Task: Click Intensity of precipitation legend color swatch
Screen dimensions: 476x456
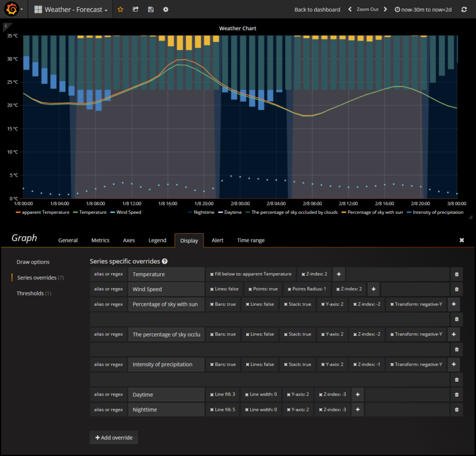Action: coord(409,212)
